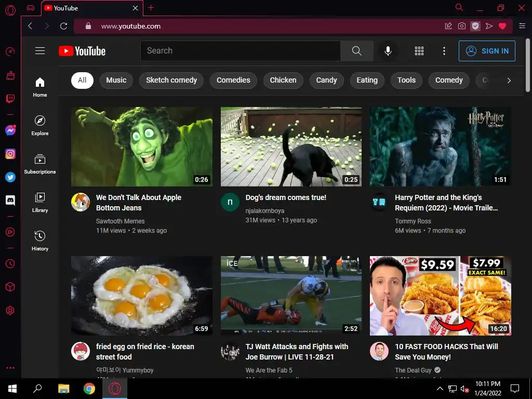The height and width of the screenshot is (399, 532).
Task: Open the Opera main menu logo
Action: coord(10,10)
